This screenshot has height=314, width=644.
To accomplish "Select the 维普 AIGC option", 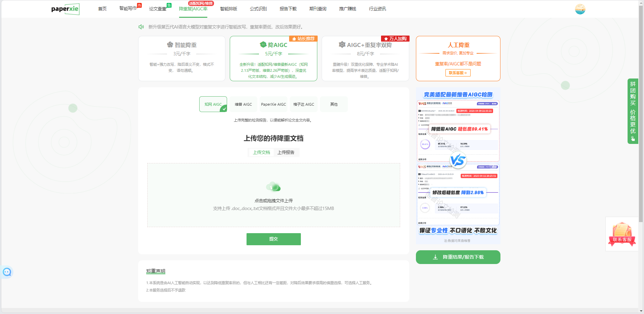I will point(243,104).
